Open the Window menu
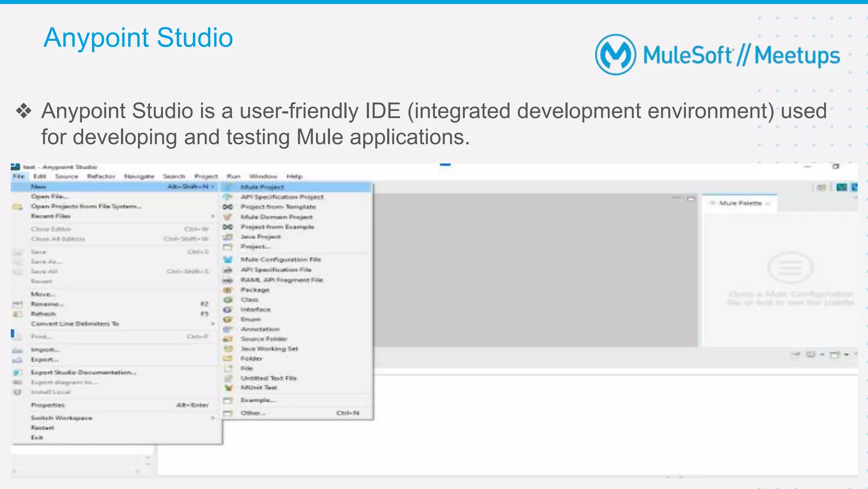The width and height of the screenshot is (868, 489). [x=263, y=176]
